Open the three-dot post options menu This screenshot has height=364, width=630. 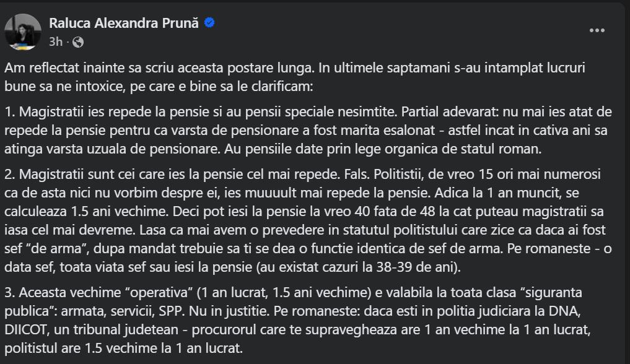[597, 30]
